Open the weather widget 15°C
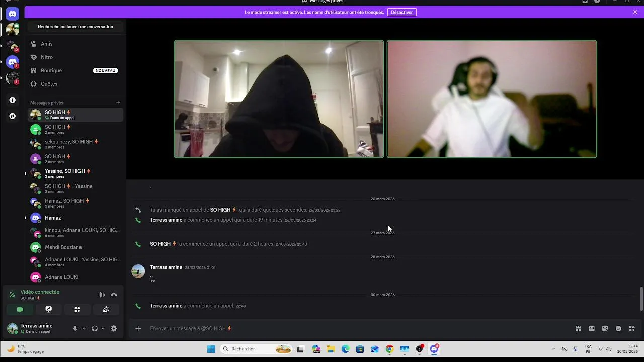This screenshot has height=362, width=644. pos(25,349)
